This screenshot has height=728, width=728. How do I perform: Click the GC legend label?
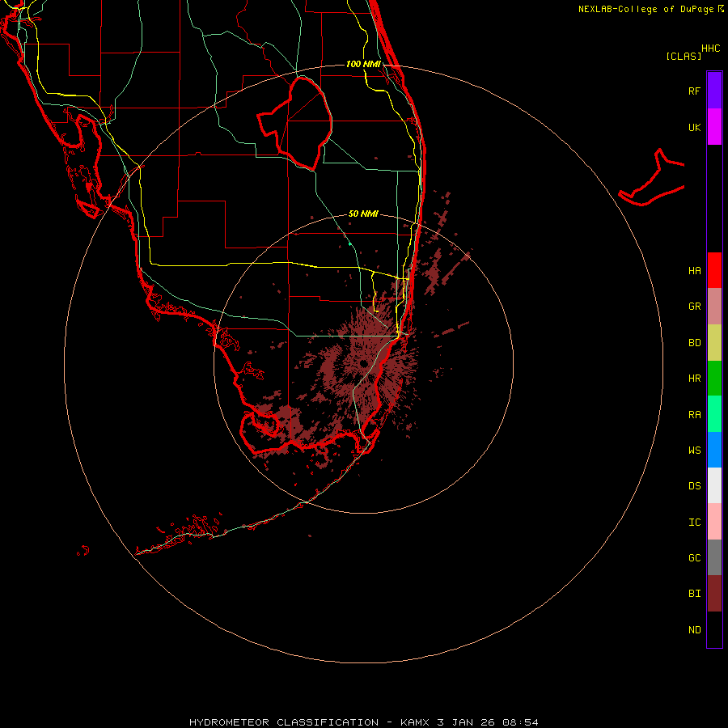pyautogui.click(x=694, y=558)
